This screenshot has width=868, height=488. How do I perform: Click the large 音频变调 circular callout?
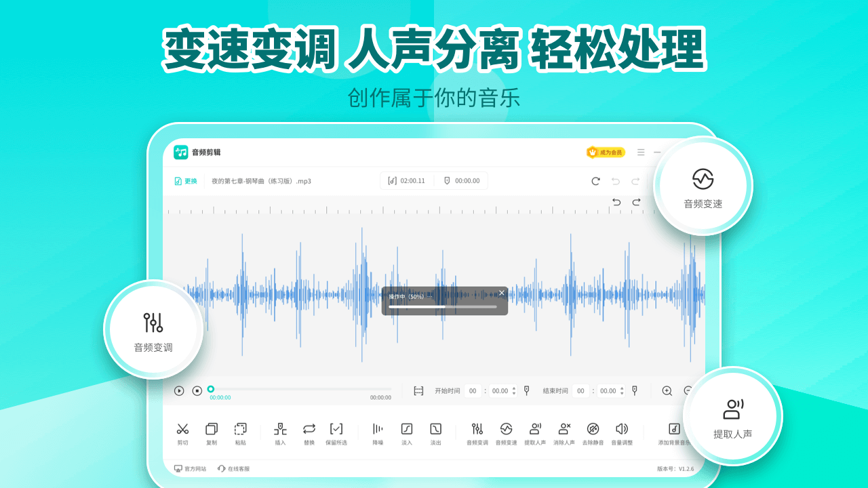153,329
